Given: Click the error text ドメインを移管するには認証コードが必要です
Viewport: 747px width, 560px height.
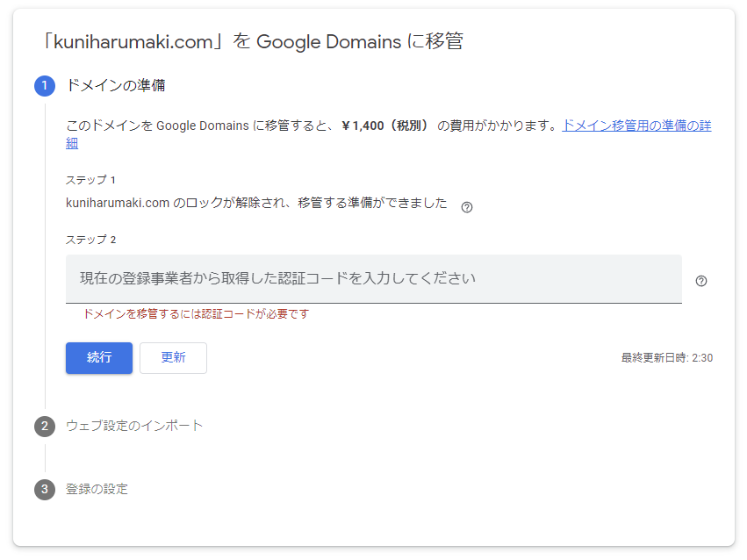Looking at the screenshot, I should (x=197, y=314).
